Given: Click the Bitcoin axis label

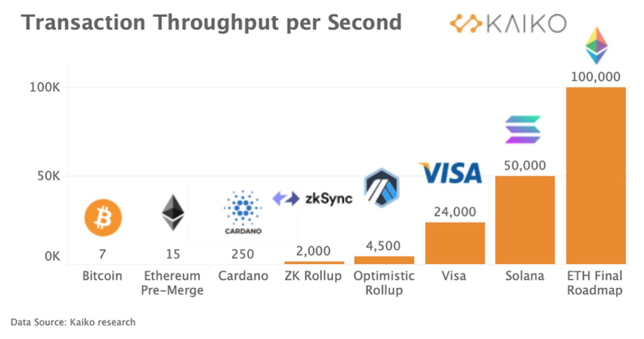Looking at the screenshot, I should (102, 276).
